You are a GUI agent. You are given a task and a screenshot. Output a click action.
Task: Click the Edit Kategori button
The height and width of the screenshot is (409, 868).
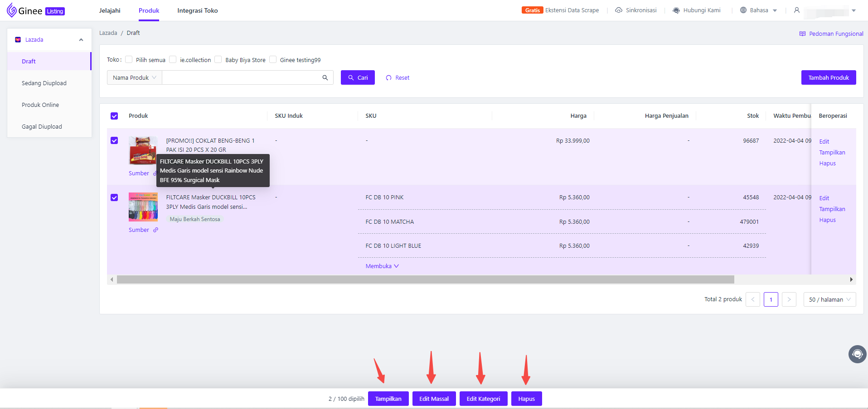[x=483, y=399]
